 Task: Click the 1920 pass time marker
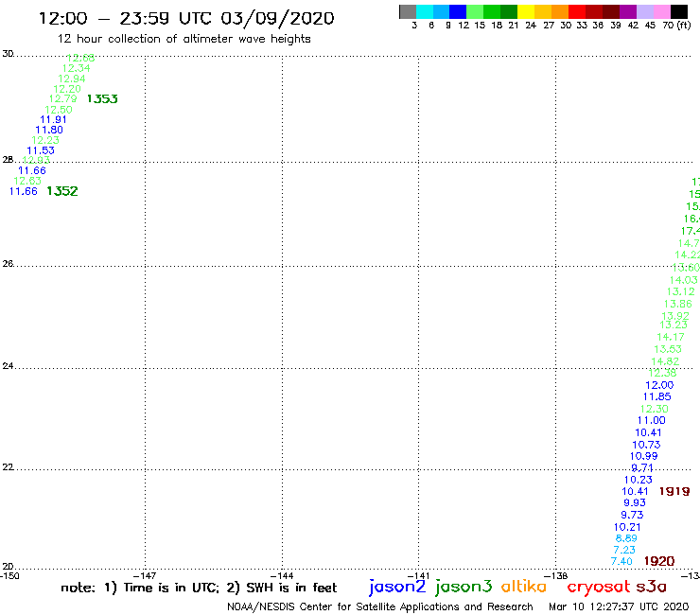click(659, 561)
